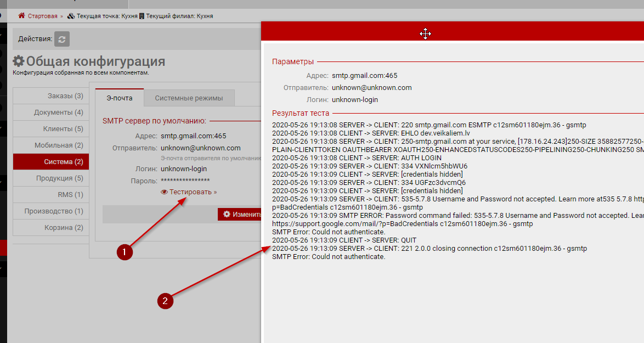Select the active Система (2) section

[63, 162]
